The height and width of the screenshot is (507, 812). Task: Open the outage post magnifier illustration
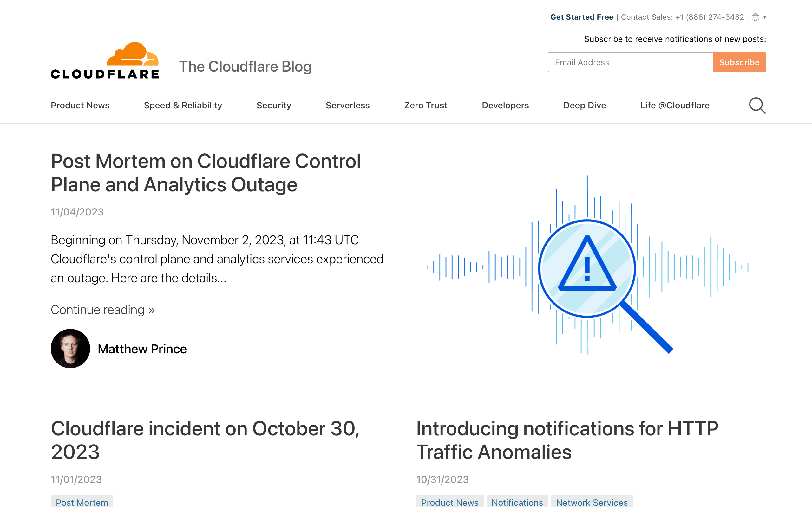pyautogui.click(x=588, y=265)
